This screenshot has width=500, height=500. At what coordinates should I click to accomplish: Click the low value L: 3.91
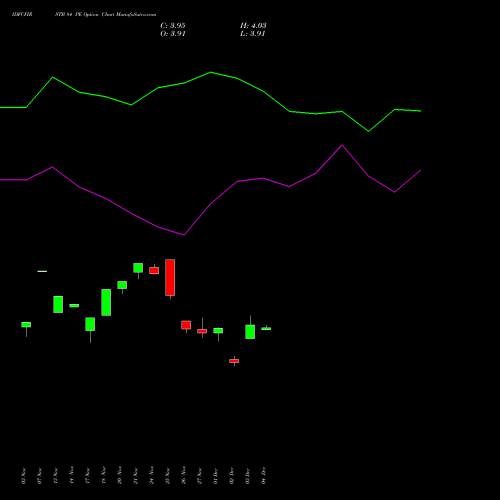(x=252, y=34)
